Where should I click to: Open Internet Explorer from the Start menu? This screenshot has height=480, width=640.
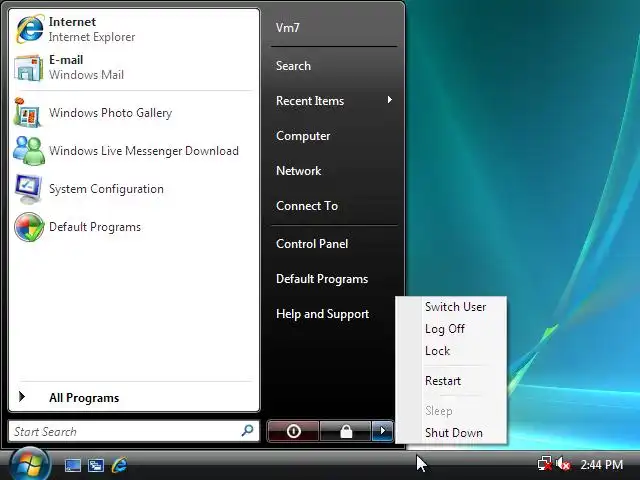134,29
